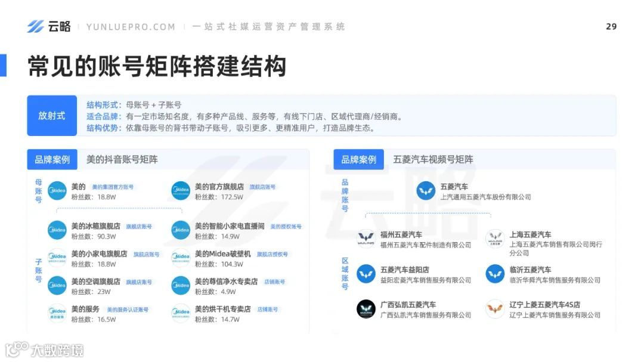Click the black 广西弘凯五菱汽车 logo
The width and height of the screenshot is (644, 362).
pyautogui.click(x=366, y=308)
